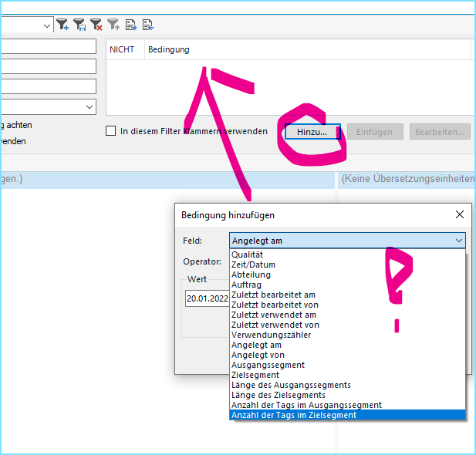Click the export document icon with right arrow

tap(131, 25)
